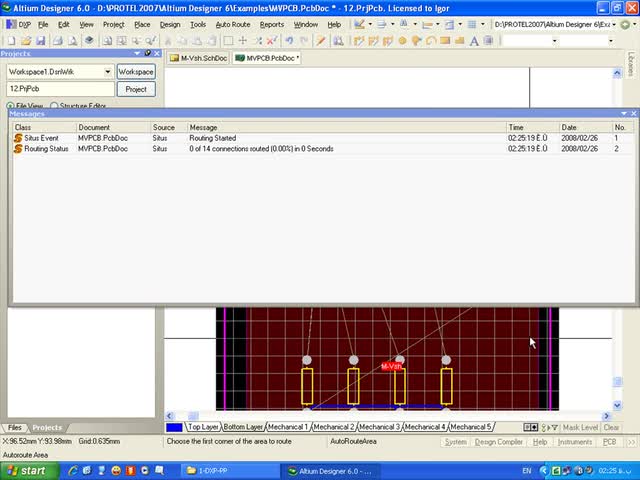Switch to the Bottom Layer tab
Screen dimensions: 640x480
pyautogui.click(x=243, y=427)
